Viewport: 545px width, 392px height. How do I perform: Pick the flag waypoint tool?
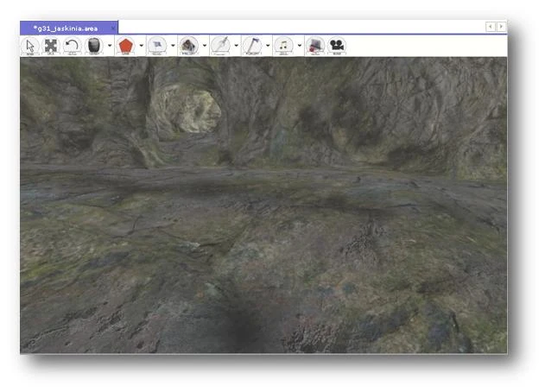pyautogui.click(x=157, y=46)
